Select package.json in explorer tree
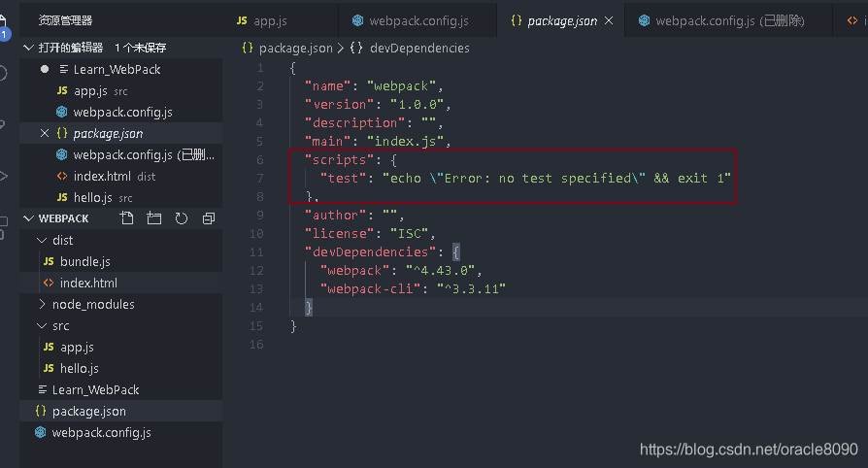The image size is (868, 468). 120,411
